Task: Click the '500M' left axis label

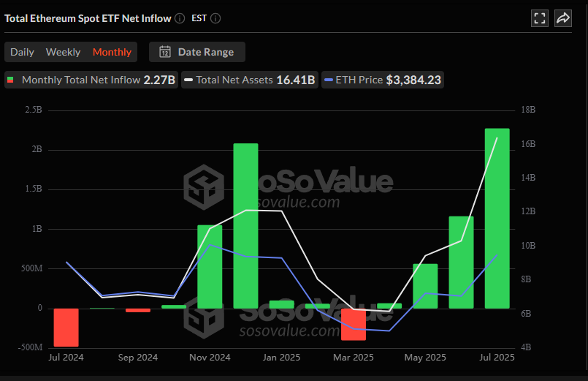Action: [32, 268]
